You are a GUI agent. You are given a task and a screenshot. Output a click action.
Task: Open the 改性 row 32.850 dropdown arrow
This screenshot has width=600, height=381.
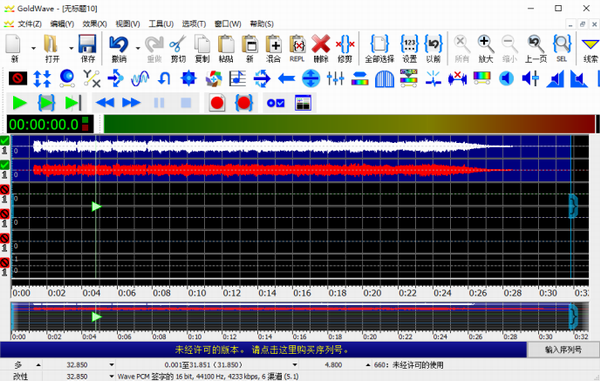tap(111, 376)
